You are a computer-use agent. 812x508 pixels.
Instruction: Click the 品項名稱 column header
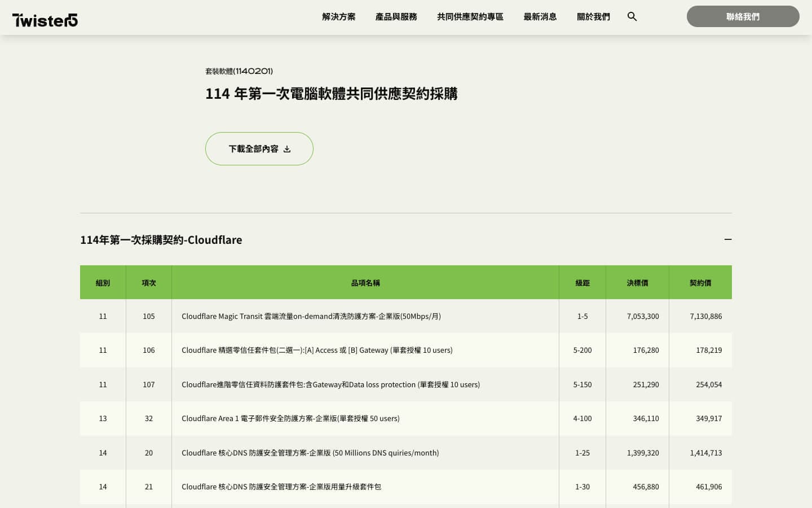(365, 282)
